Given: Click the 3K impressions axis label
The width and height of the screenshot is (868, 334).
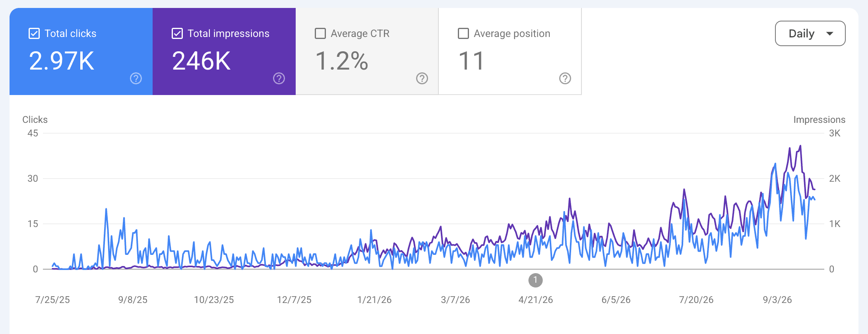Looking at the screenshot, I should 835,133.
